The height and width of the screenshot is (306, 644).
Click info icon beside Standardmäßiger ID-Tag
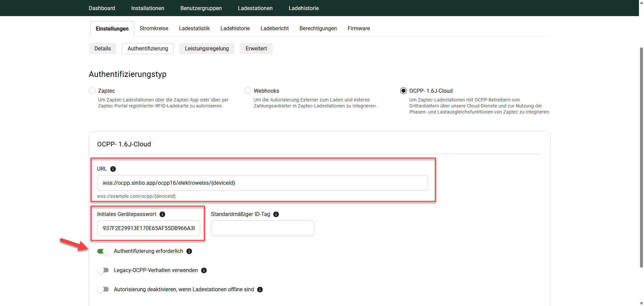click(x=276, y=214)
